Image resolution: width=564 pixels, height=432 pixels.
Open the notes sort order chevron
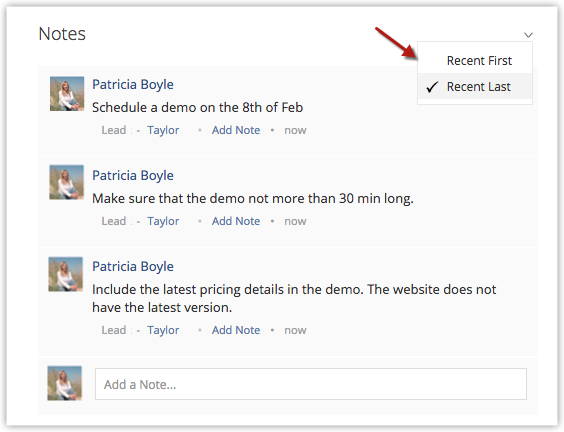[528, 35]
